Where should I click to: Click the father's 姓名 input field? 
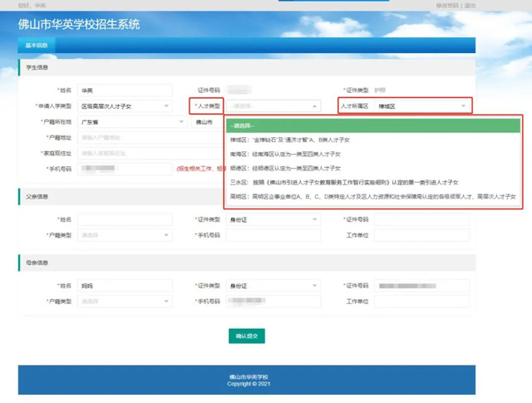tap(125, 219)
